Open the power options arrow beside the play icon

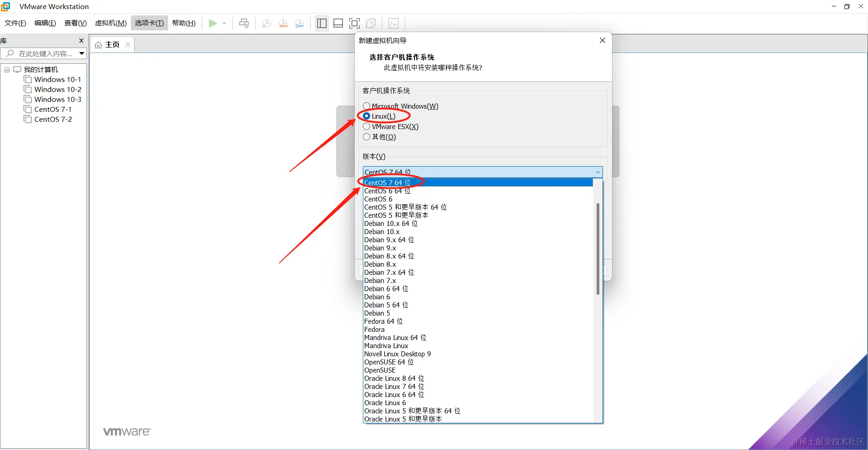(x=224, y=24)
